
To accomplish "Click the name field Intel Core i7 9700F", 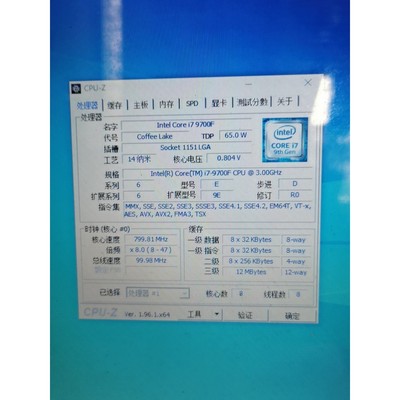I will 186,125.
